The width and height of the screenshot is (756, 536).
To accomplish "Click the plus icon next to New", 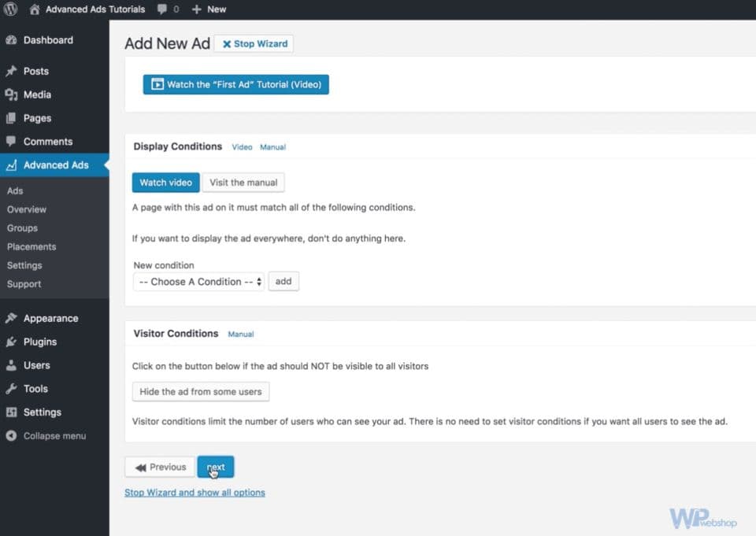I will (196, 9).
